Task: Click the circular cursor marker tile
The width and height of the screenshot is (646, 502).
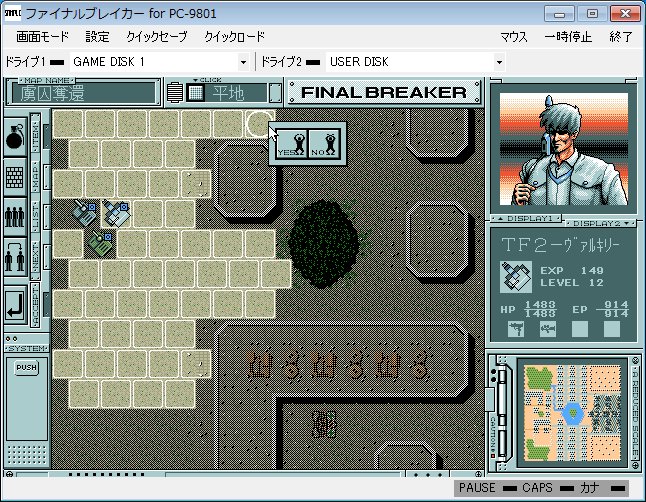Action: tap(260, 123)
